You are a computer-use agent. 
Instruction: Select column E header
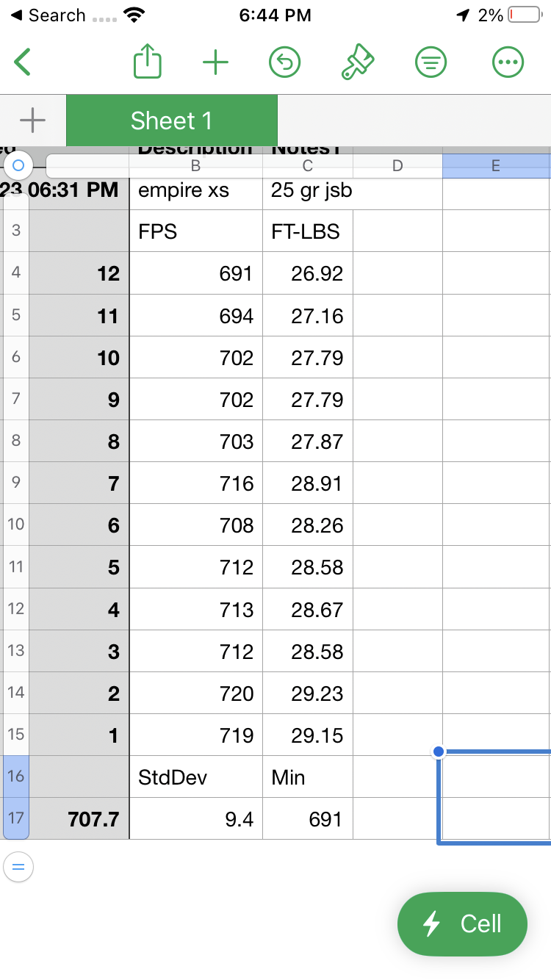click(496, 166)
